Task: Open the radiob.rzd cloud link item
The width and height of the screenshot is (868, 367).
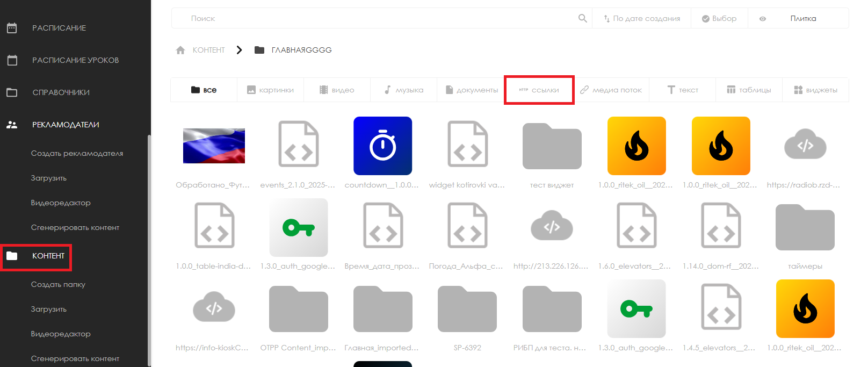Action: click(x=805, y=146)
